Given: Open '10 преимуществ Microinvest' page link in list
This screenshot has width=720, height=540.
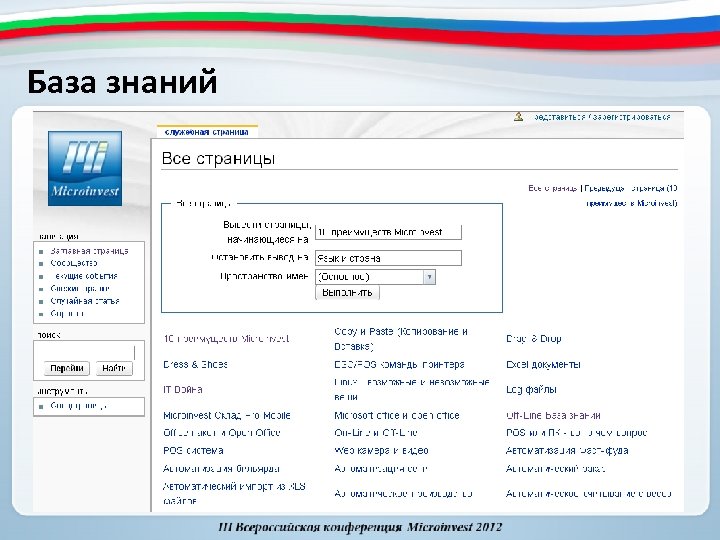Looking at the screenshot, I should coord(226,339).
